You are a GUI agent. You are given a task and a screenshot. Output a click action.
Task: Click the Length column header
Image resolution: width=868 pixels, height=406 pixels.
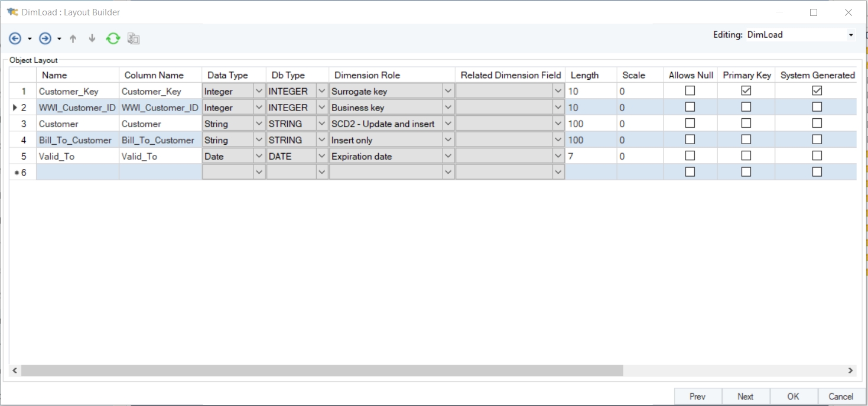coord(584,75)
